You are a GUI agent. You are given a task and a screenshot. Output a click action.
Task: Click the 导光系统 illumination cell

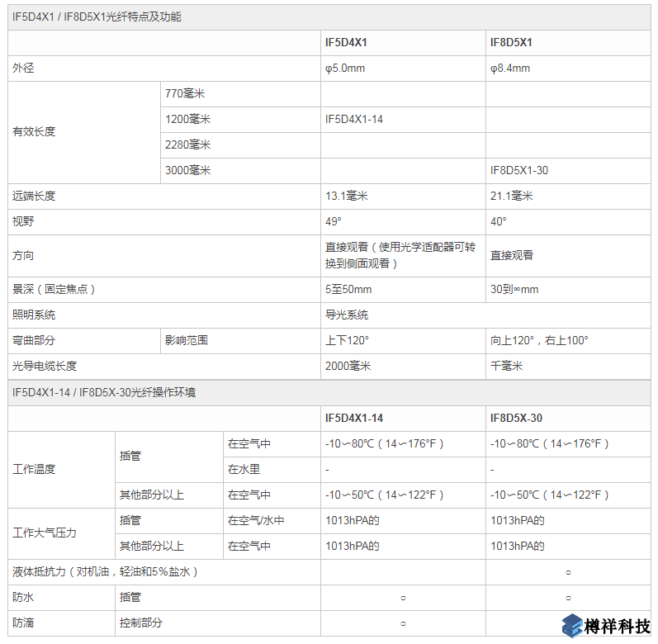(x=347, y=315)
